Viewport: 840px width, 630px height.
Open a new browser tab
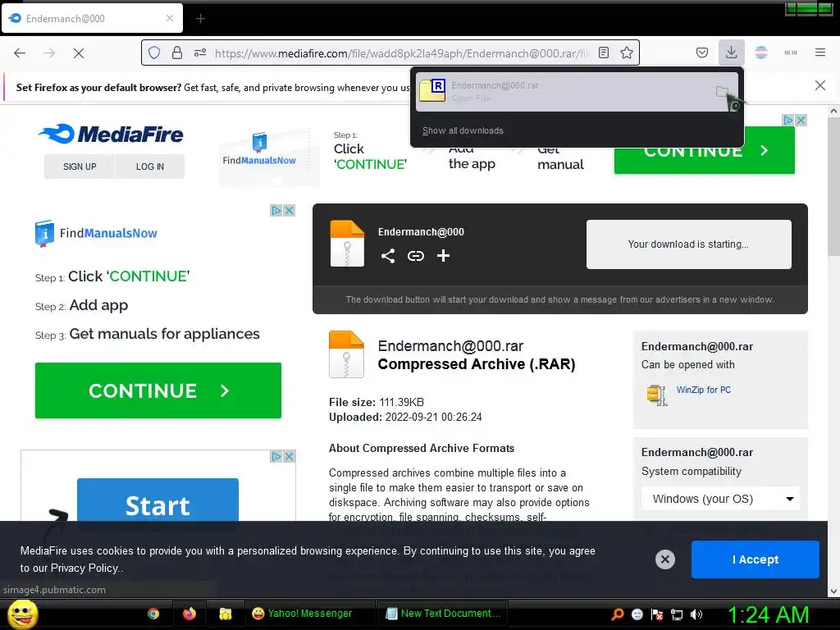point(200,19)
